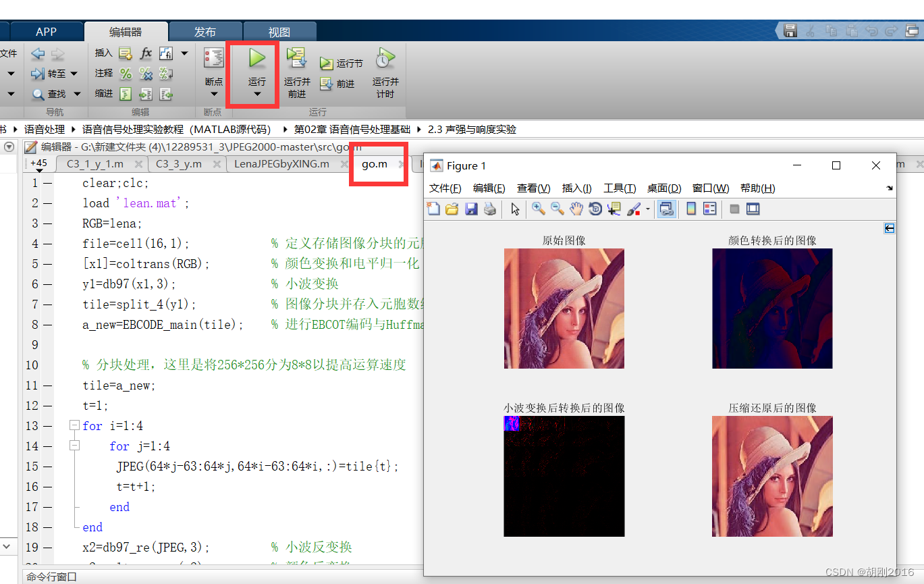Click the wrap comments icon
The image size is (924, 584).
pos(166,74)
